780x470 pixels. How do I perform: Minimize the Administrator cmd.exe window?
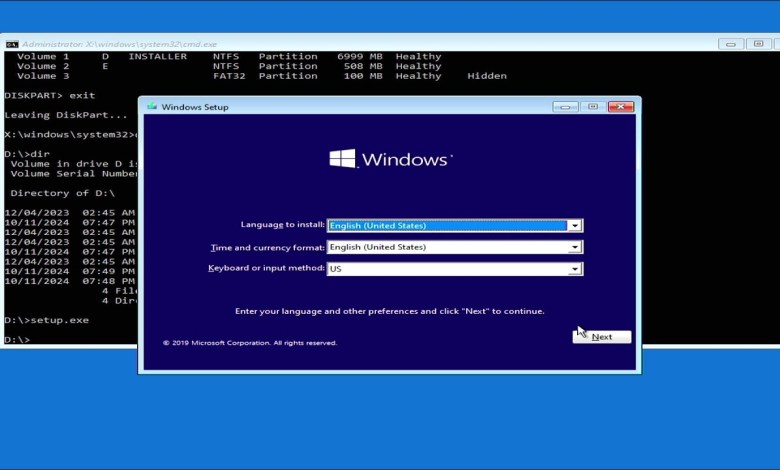[x=731, y=44]
